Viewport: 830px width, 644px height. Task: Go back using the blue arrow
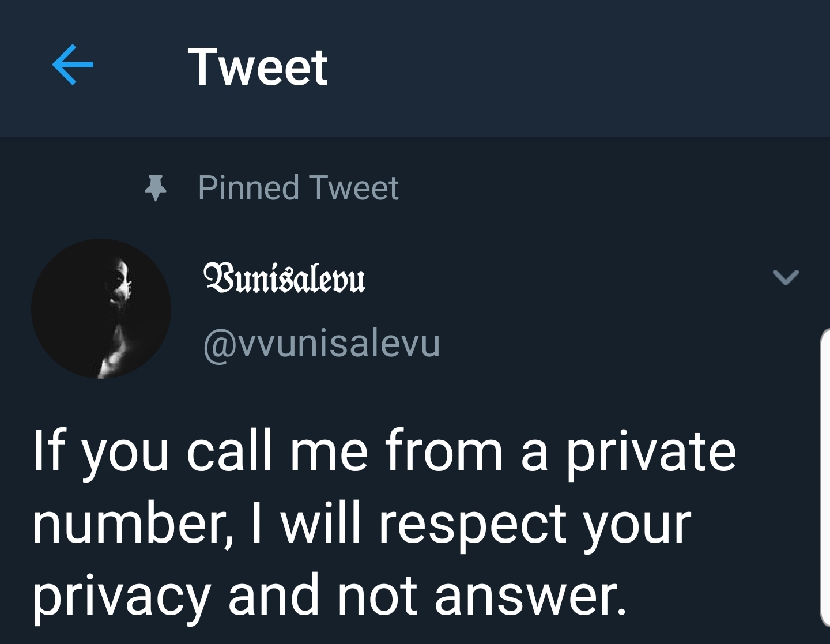(73, 65)
